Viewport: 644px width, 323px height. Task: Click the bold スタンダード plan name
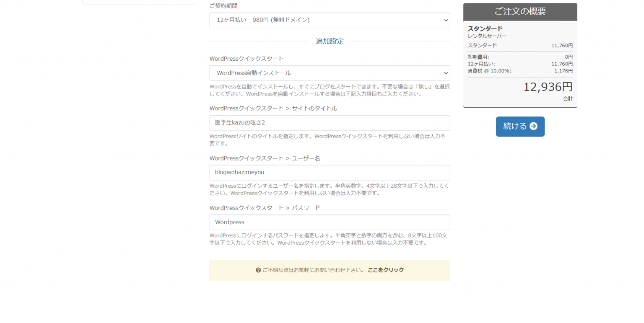coord(485,28)
